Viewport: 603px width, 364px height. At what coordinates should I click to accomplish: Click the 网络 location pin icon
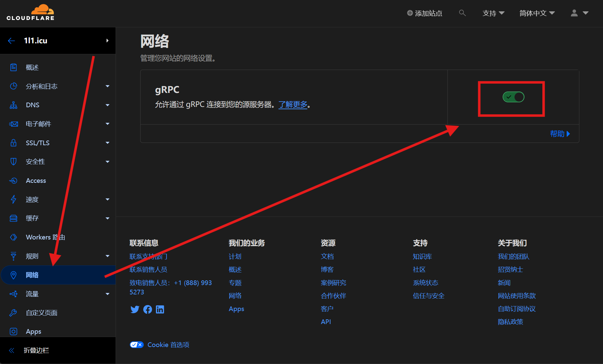[x=13, y=275]
